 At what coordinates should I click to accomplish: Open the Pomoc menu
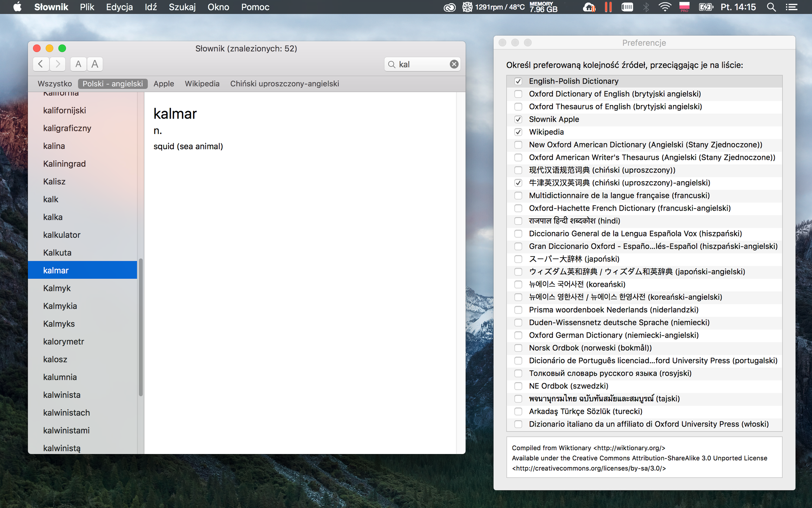click(x=255, y=7)
